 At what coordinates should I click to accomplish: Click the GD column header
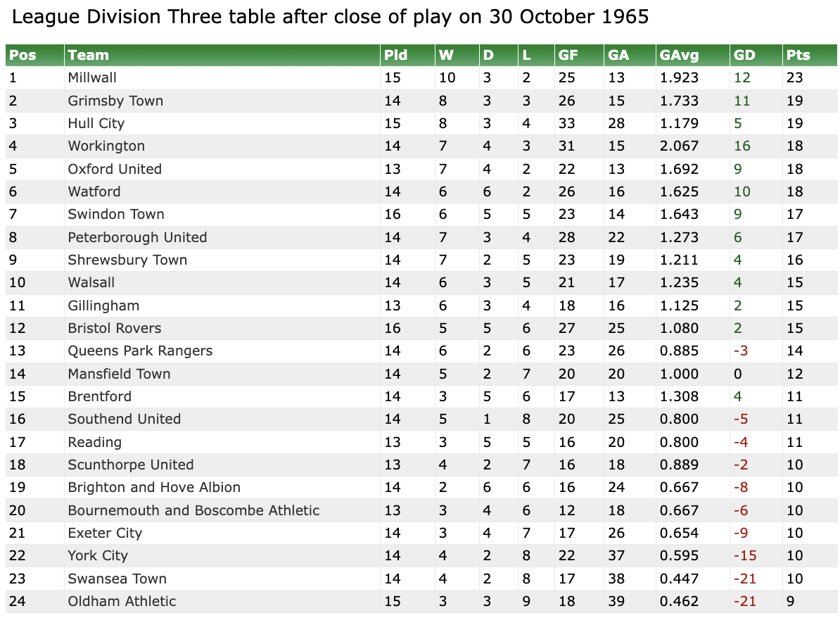point(744,55)
